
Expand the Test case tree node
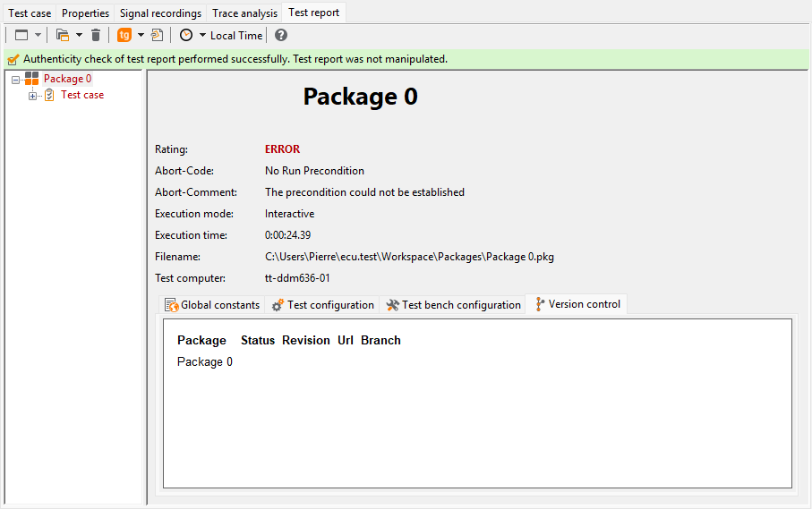(32, 96)
